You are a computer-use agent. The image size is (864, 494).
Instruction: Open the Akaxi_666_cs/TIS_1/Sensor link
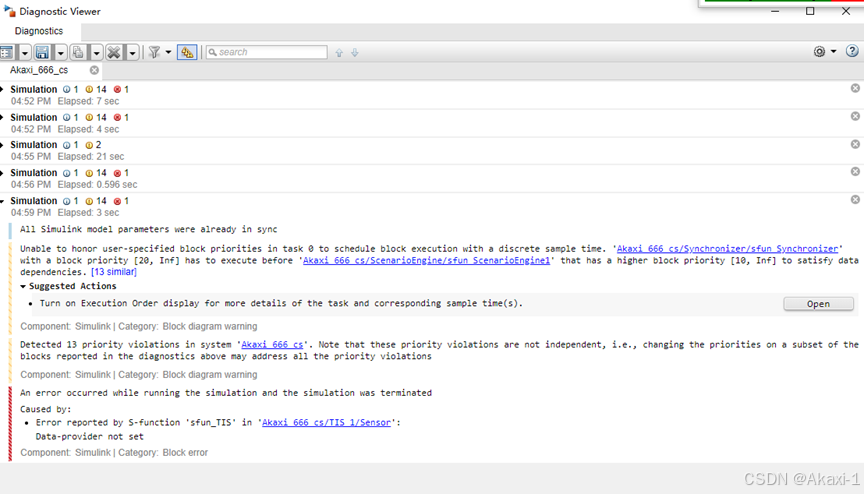(x=326, y=422)
